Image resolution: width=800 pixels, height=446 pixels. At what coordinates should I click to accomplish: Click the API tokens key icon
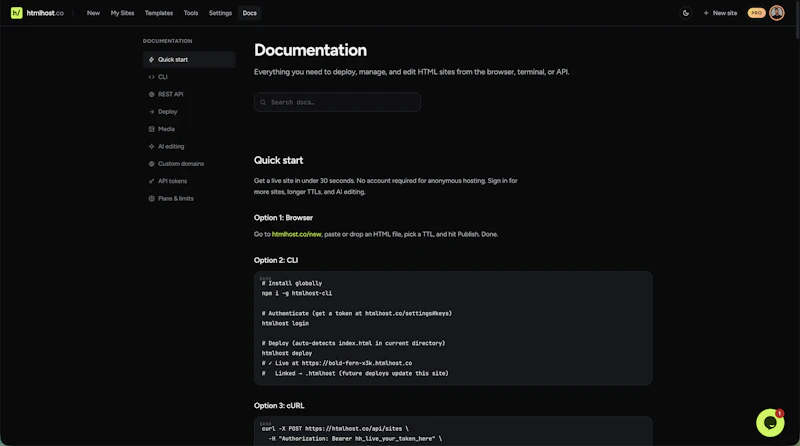(152, 181)
